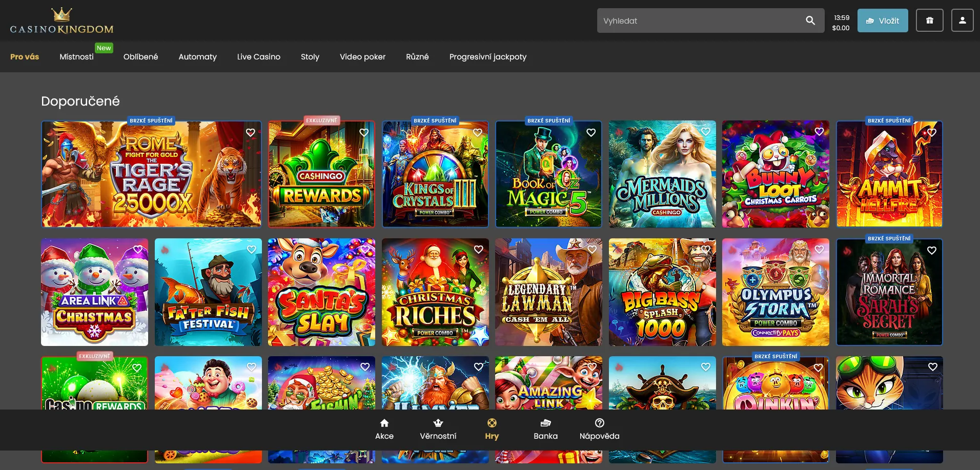Toggle favorite heart on Book of Magic 5
Image resolution: width=980 pixels, height=470 pixels.
[x=591, y=133]
